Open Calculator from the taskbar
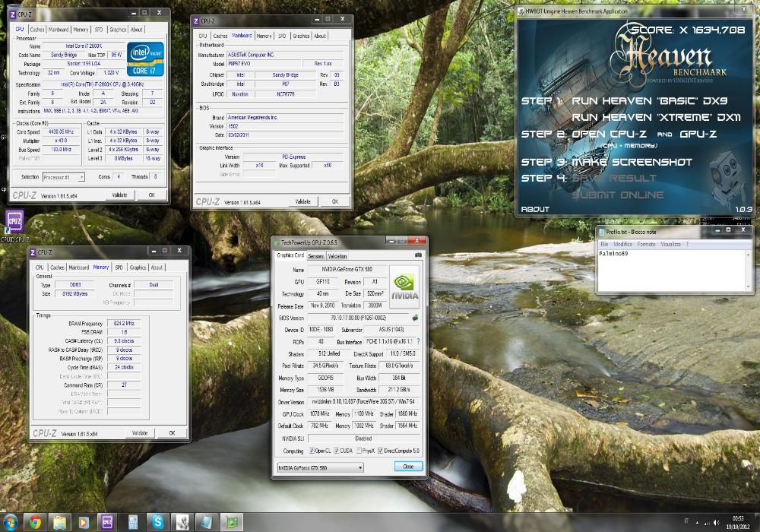760x532 pixels. [133, 522]
